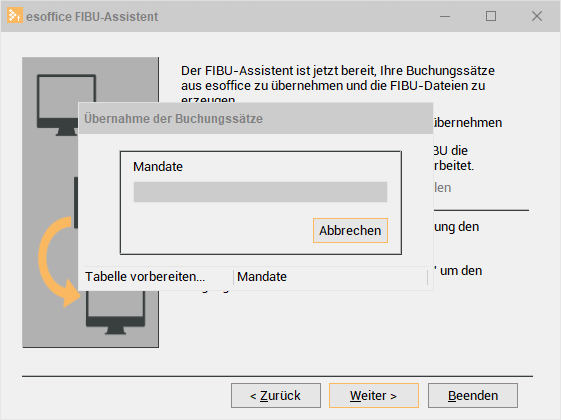
Task: Click the lower monitor icon in the illustration
Action: click(x=115, y=312)
